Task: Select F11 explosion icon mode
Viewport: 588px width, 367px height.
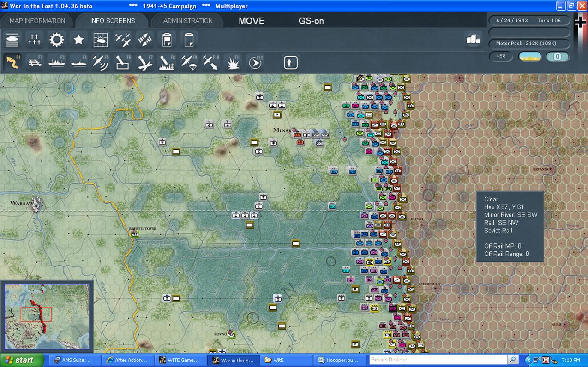Action: coord(233,62)
